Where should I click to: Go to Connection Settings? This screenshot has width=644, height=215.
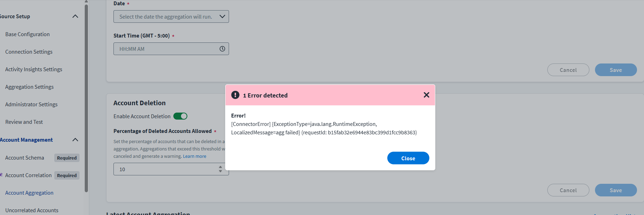[29, 52]
